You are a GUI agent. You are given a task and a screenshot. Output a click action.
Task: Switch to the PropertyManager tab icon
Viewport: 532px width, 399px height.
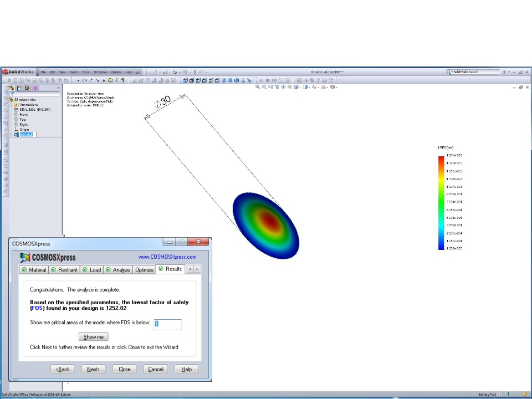19,88
